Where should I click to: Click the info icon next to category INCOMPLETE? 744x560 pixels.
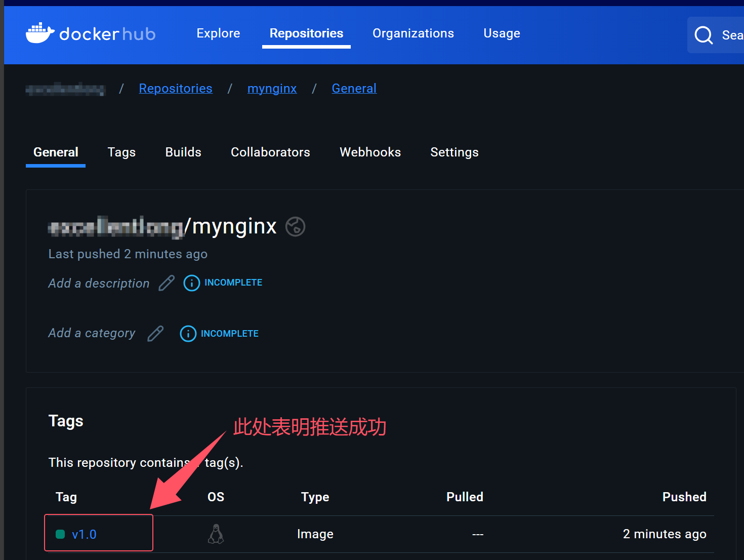[x=188, y=334]
